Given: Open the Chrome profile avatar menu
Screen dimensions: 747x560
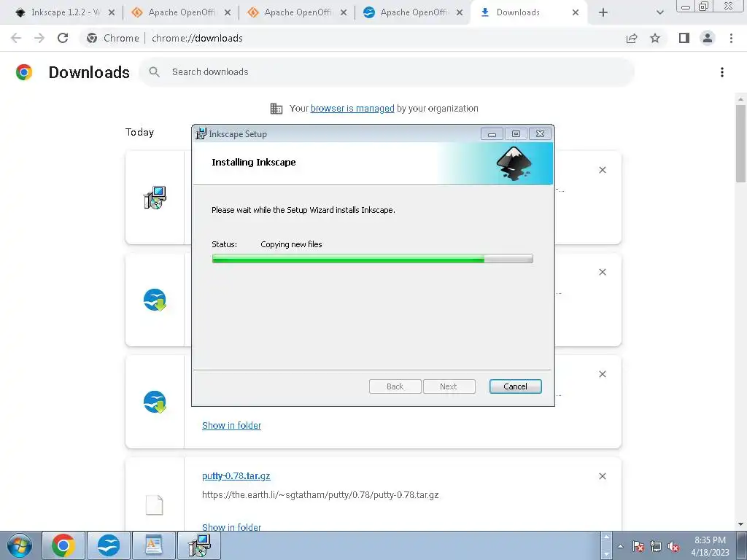Looking at the screenshot, I should tap(708, 38).
